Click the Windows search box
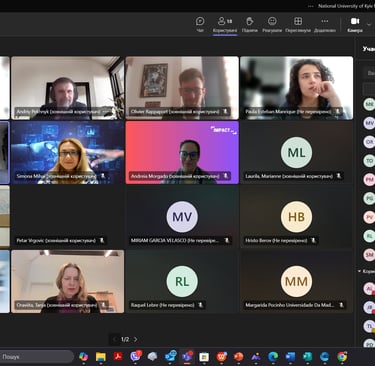 [x=36, y=357]
